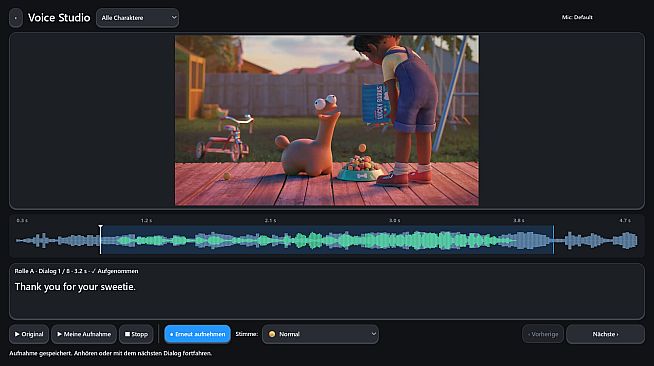Click the 3.0 s time label
The width and height of the screenshot is (654, 366).
[395, 220]
